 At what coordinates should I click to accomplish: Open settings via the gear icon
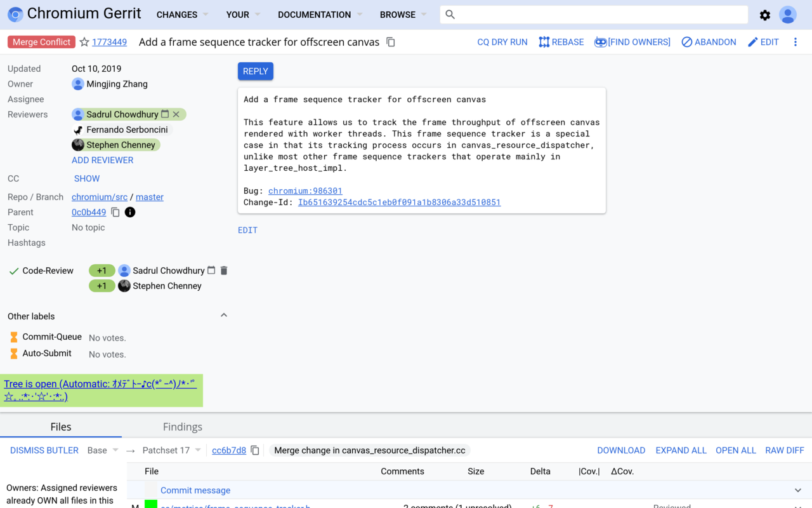pos(765,15)
